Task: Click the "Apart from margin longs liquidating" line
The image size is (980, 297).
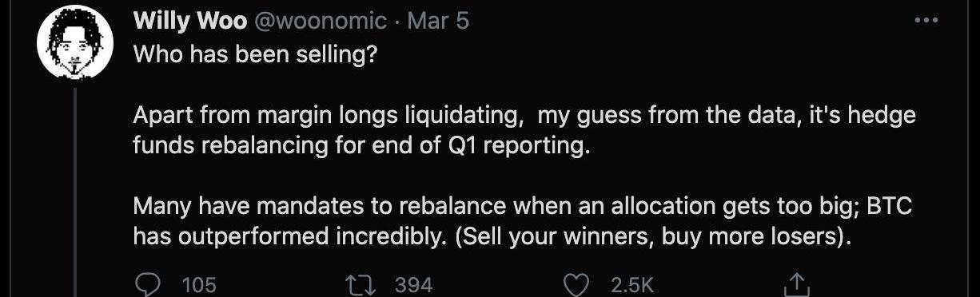Action: pyautogui.click(x=524, y=117)
